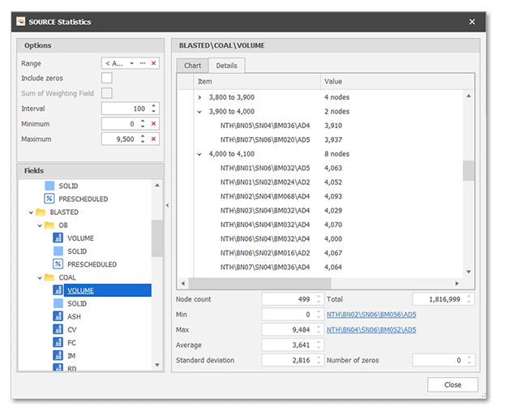Click the top PRESCHEDULED percent icon
The image size is (514, 420).
49,199
